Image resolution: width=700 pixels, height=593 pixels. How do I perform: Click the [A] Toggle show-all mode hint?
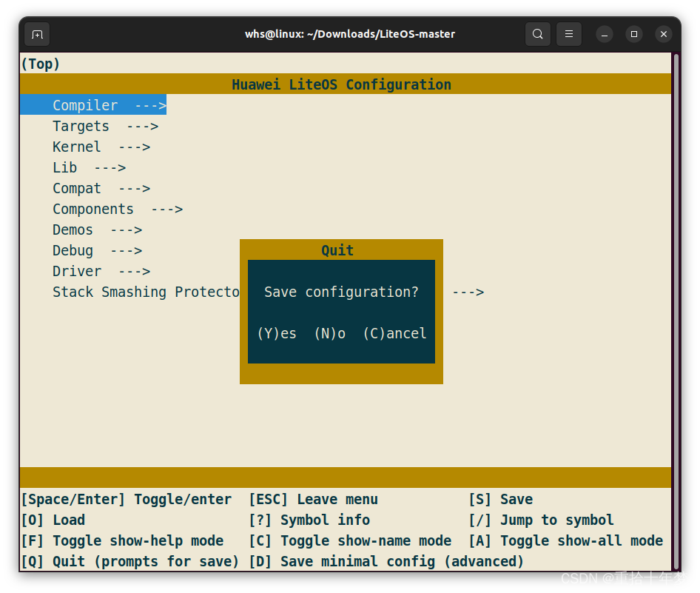pos(565,540)
